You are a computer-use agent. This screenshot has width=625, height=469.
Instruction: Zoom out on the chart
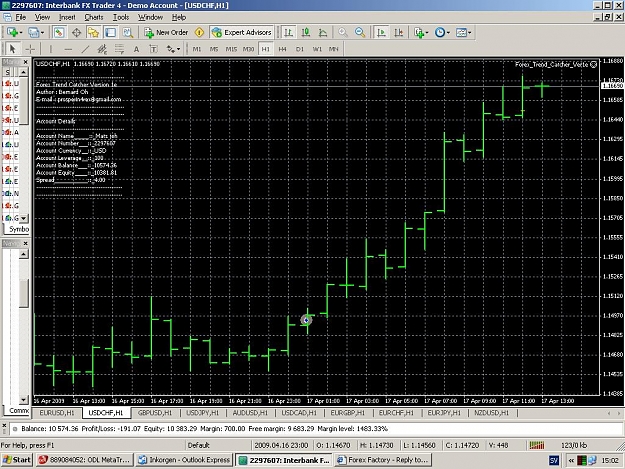coord(360,33)
